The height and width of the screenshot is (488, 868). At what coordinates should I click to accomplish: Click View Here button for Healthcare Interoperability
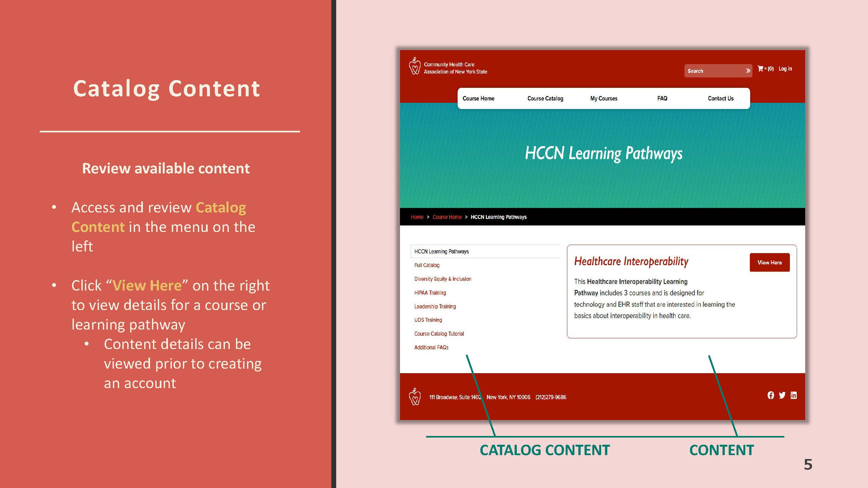[x=770, y=263]
